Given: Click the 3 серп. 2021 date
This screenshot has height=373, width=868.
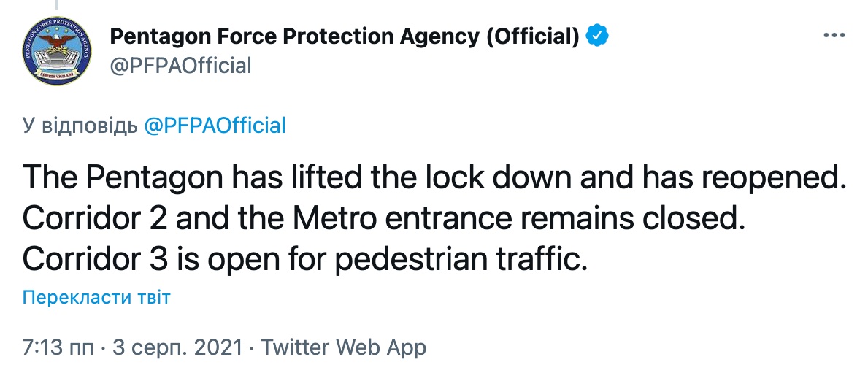Looking at the screenshot, I should pos(177,347).
